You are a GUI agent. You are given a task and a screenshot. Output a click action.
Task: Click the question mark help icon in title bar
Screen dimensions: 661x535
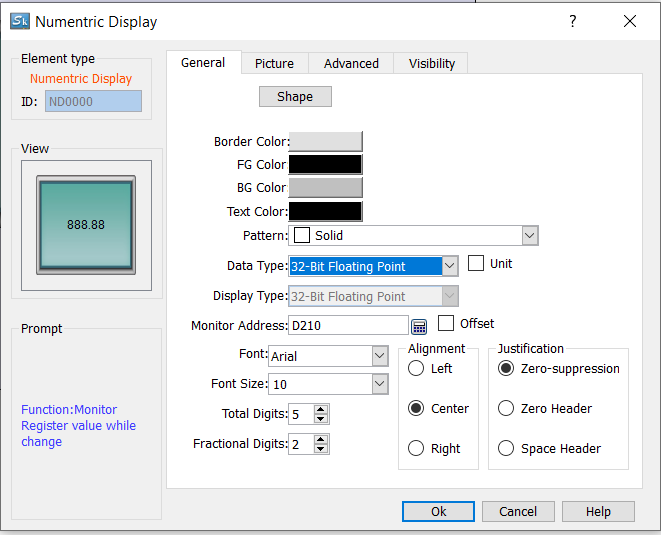click(572, 21)
